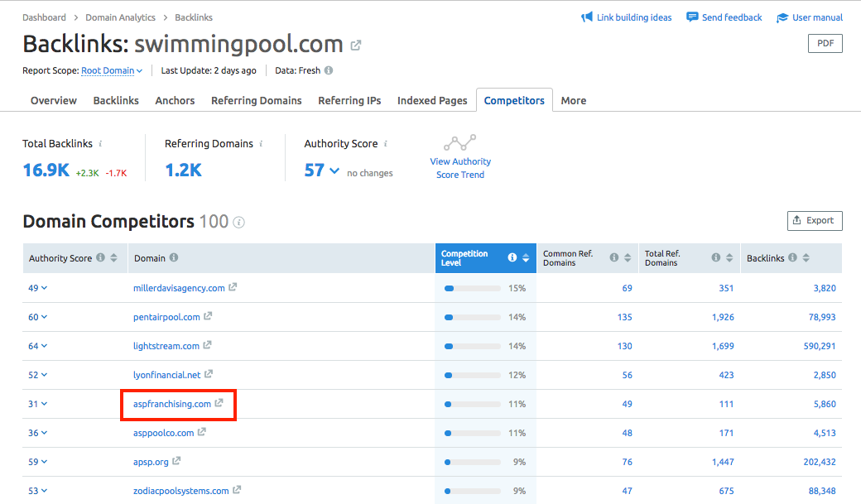
Task: Switch to the Indexed Pages tab
Action: (432, 100)
